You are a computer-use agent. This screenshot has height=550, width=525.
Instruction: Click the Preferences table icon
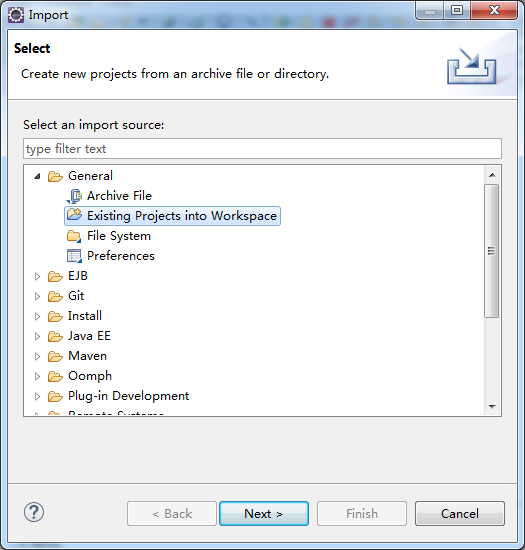[74, 256]
